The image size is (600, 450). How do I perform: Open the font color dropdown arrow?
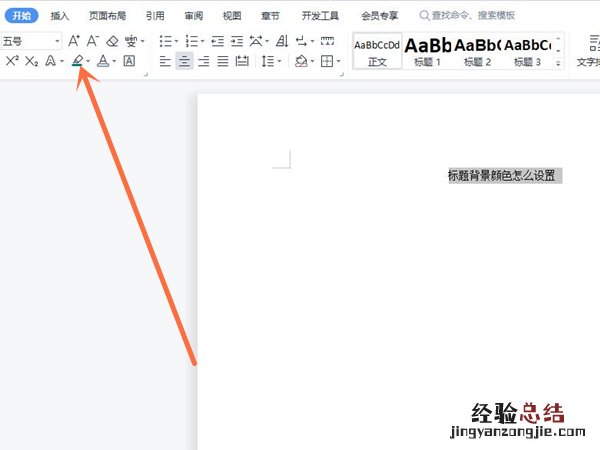coord(114,61)
